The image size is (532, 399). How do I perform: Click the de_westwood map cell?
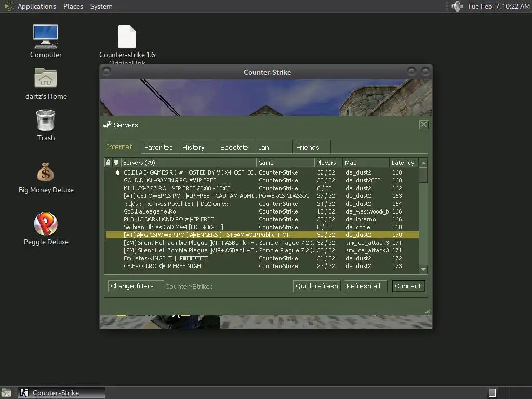pos(368,211)
